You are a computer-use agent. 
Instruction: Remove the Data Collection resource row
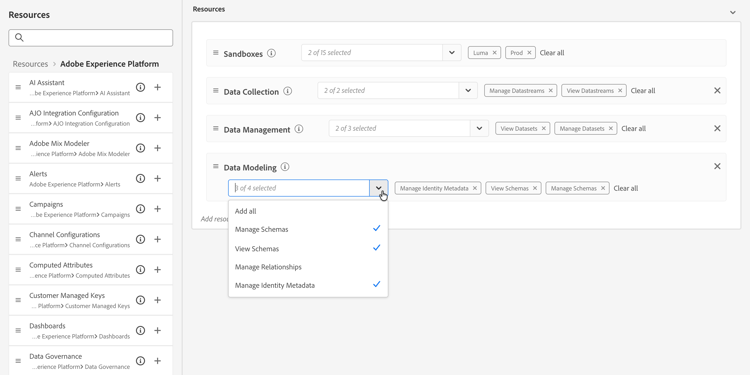pyautogui.click(x=717, y=90)
